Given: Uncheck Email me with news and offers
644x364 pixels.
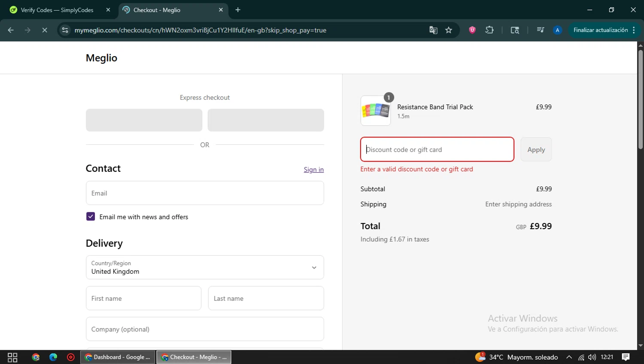Looking at the screenshot, I should [91, 217].
